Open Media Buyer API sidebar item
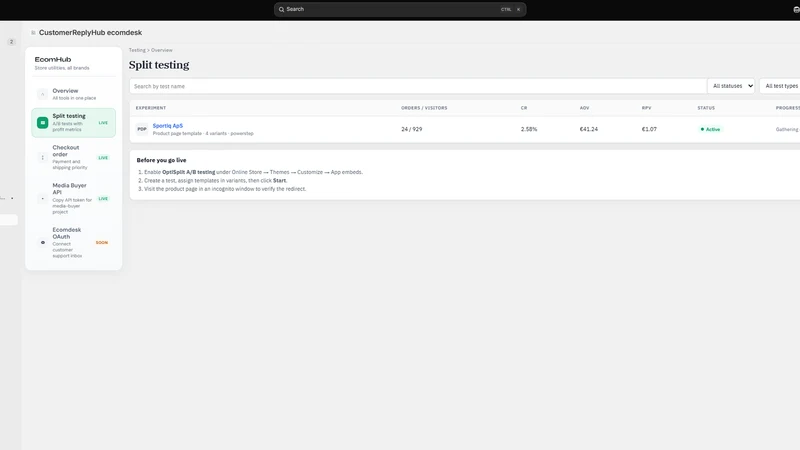 [x=73, y=198]
